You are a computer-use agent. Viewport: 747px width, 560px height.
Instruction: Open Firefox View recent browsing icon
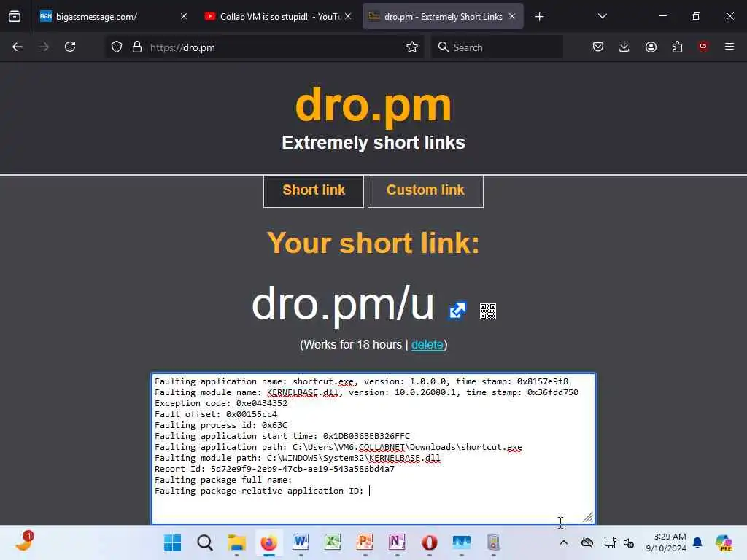coord(15,16)
